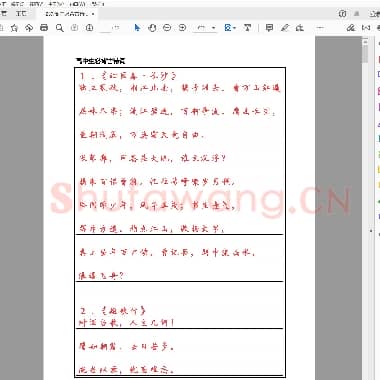Activate the selection arrow tool
Screen dimensions: 380x380
137,28
